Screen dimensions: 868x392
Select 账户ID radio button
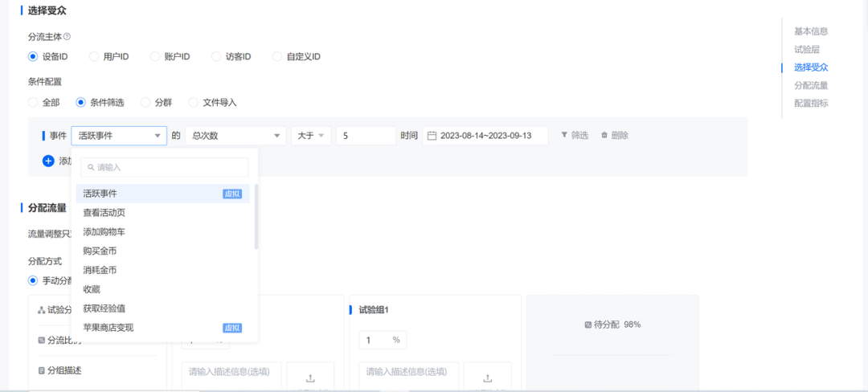tap(154, 56)
